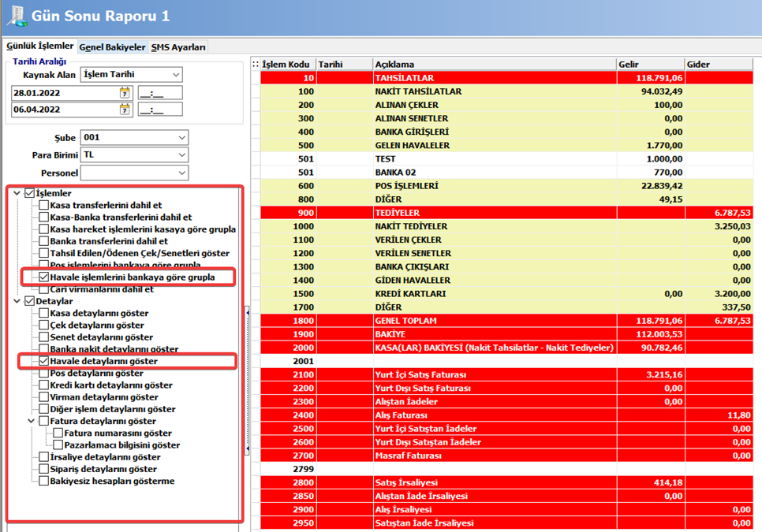Toggle the İşlemler group checkbox

pos(30,193)
